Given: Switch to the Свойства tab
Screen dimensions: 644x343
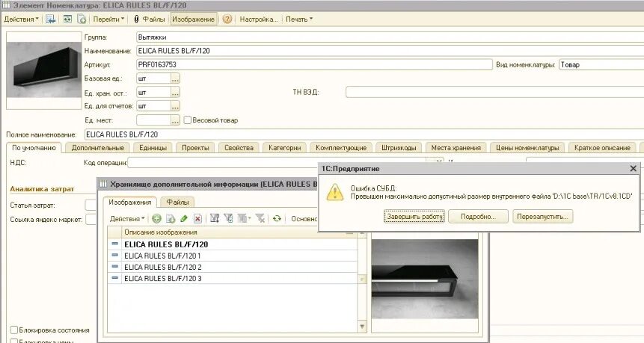Looking at the screenshot, I should [239, 148].
